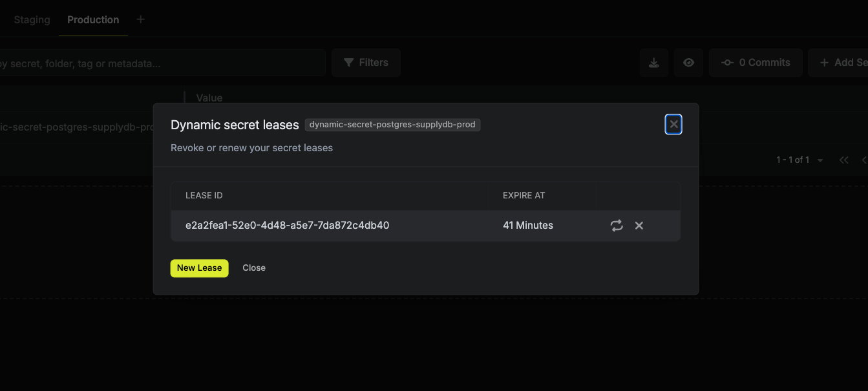Image resolution: width=868 pixels, height=391 pixels.
Task: Close the Dynamic secret leases dialog via X
Action: pos(673,124)
